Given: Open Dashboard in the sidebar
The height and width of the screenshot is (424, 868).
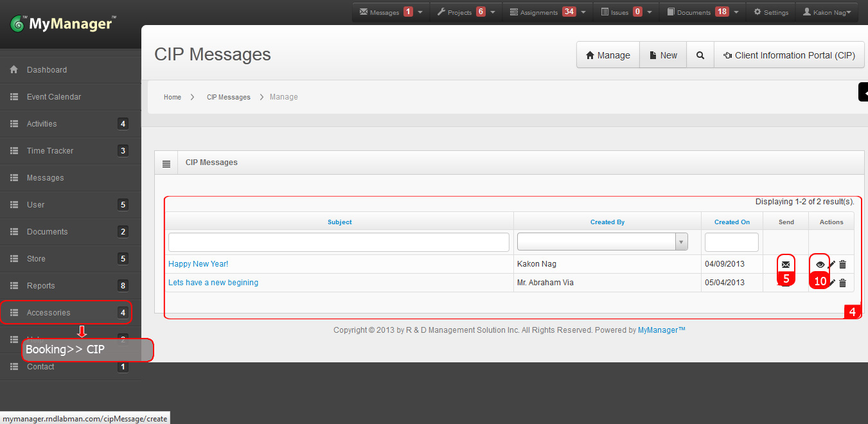Looking at the screenshot, I should (x=46, y=70).
